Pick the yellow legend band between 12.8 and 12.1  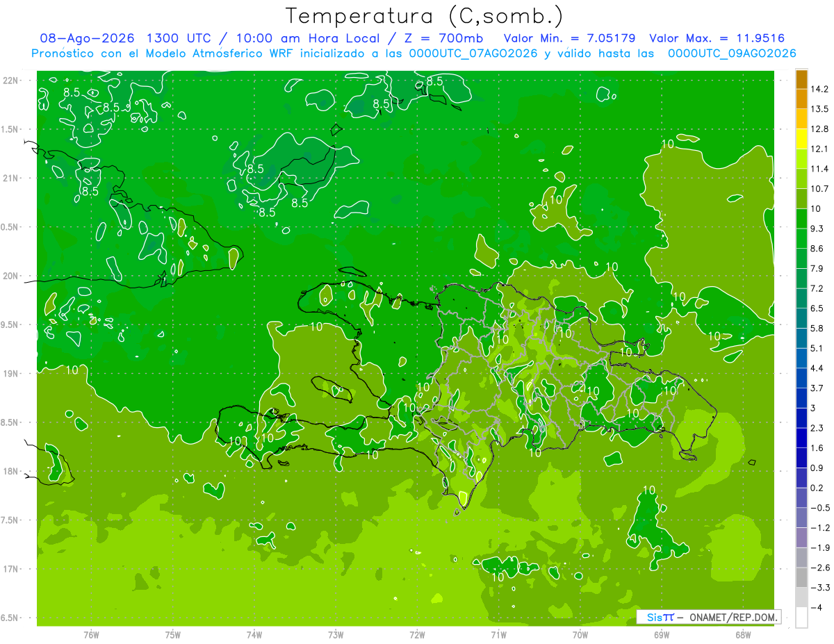(x=801, y=139)
